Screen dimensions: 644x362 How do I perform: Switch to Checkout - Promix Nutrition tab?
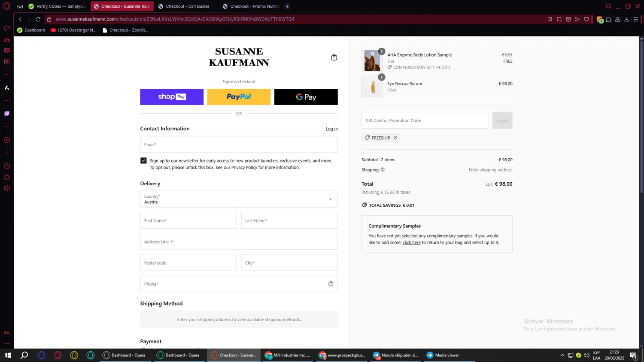click(250, 6)
